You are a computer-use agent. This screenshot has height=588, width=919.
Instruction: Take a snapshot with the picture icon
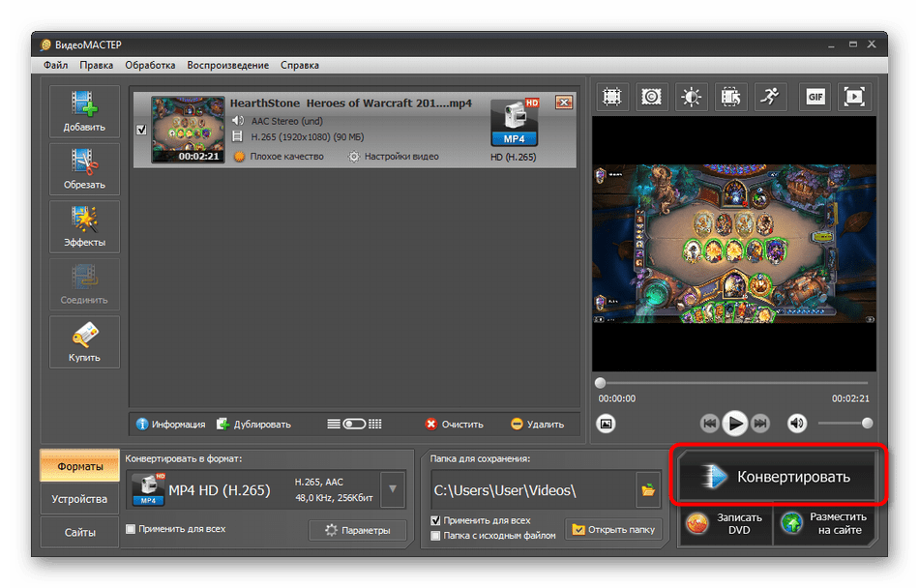coord(606,423)
